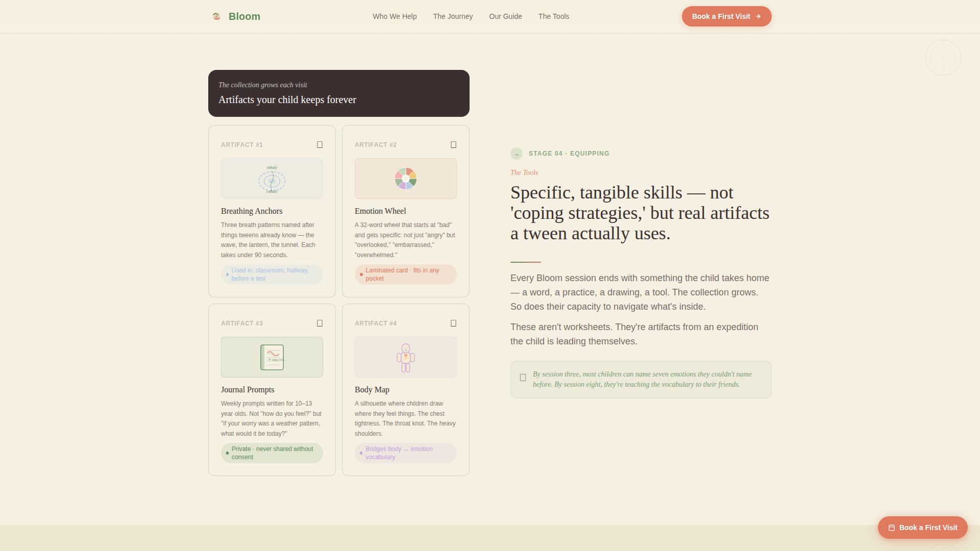Click the ARTIFACT #3 label
Image resolution: width=980 pixels, height=551 pixels.
[x=242, y=323]
